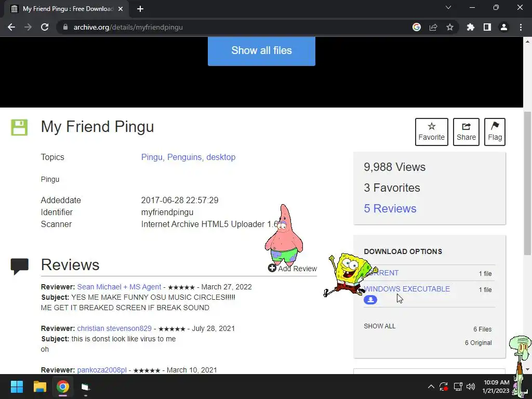The width and height of the screenshot is (532, 399).
Task: Select the My Friend Pingu browser tab
Action: tap(66, 9)
